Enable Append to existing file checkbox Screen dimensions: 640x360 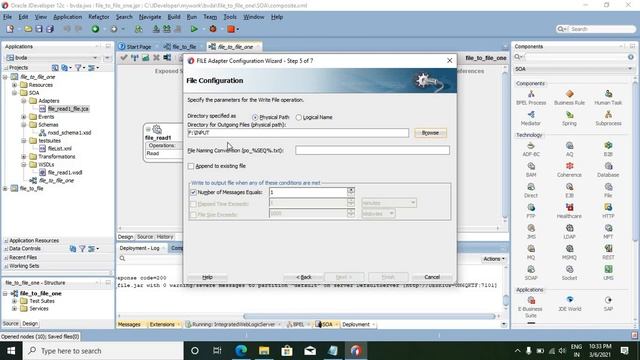[191, 166]
